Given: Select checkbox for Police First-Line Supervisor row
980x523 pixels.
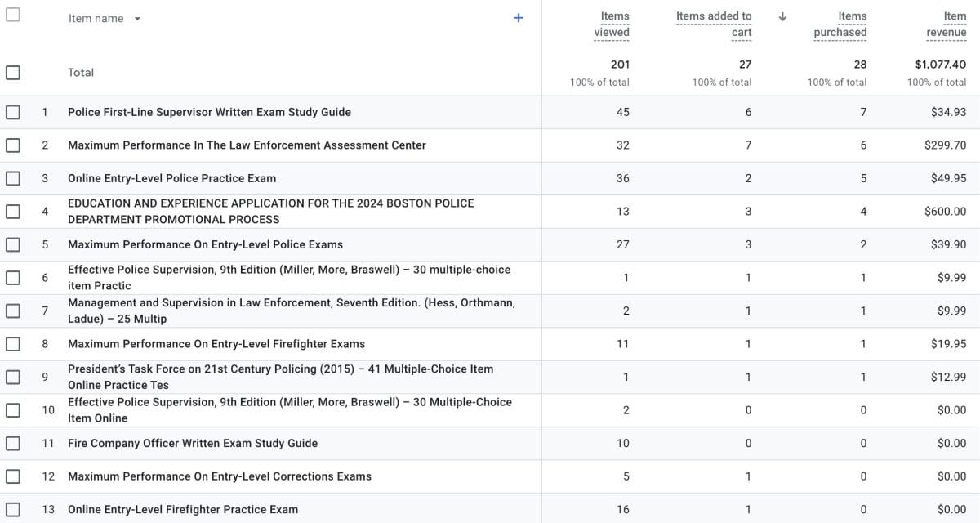Looking at the screenshot, I should point(13,112).
